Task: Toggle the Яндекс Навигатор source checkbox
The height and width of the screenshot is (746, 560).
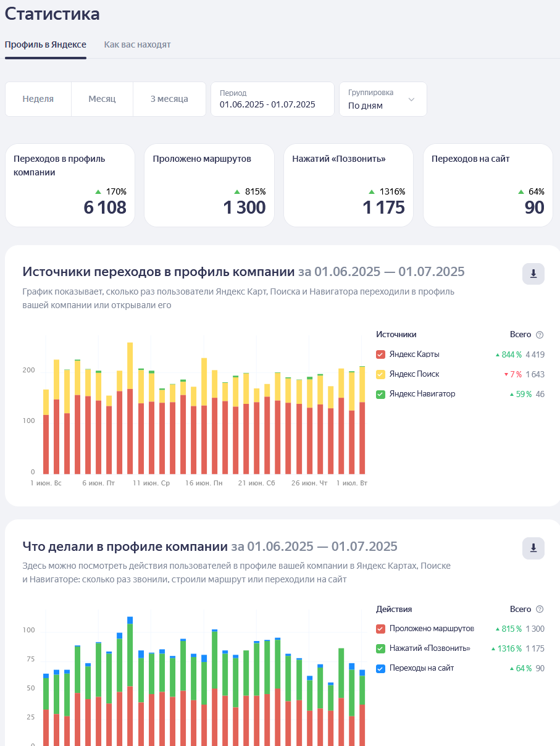Action: tap(380, 394)
